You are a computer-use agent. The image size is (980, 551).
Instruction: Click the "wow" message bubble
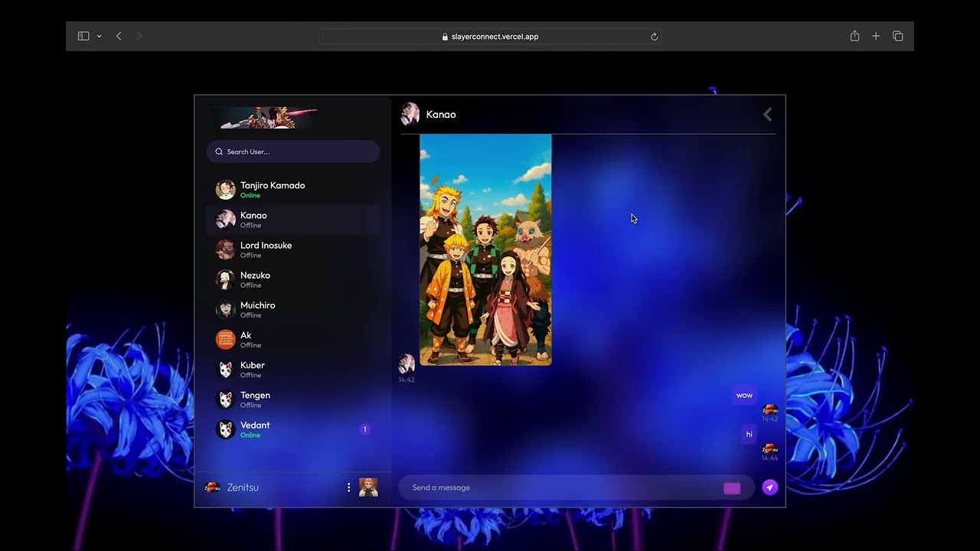tap(744, 396)
